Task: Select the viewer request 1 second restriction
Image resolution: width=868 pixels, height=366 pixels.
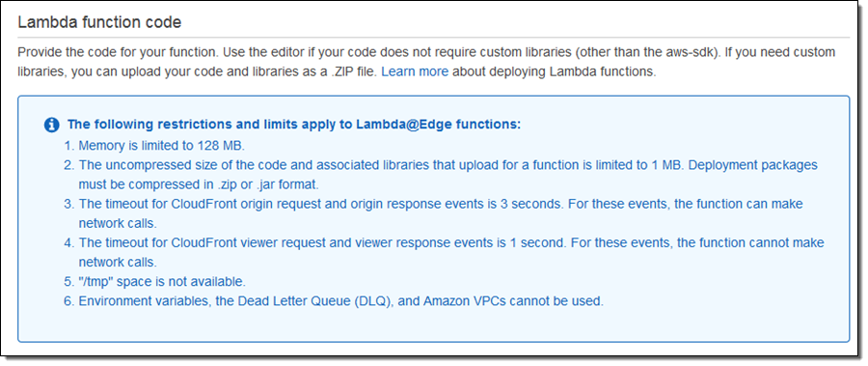Action: tap(444, 252)
